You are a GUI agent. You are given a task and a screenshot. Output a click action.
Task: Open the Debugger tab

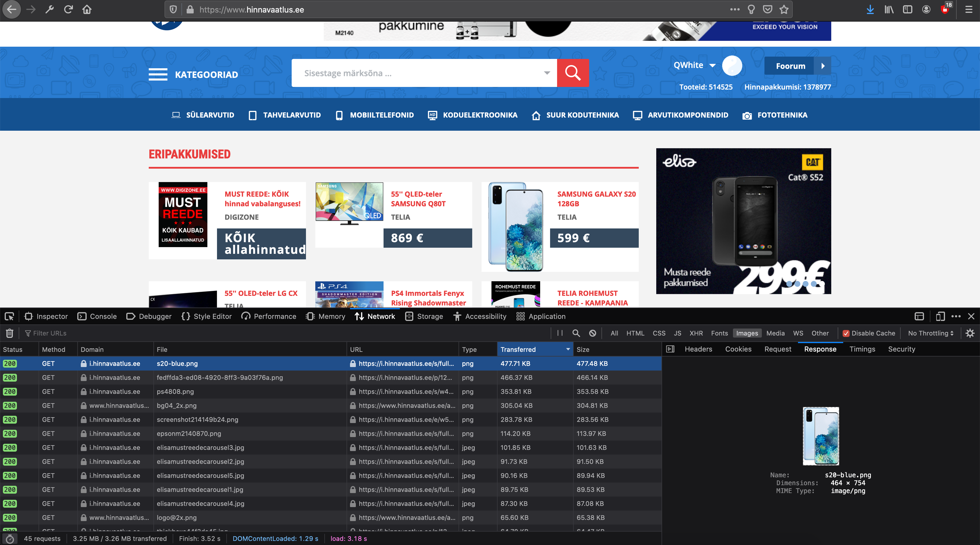click(149, 316)
